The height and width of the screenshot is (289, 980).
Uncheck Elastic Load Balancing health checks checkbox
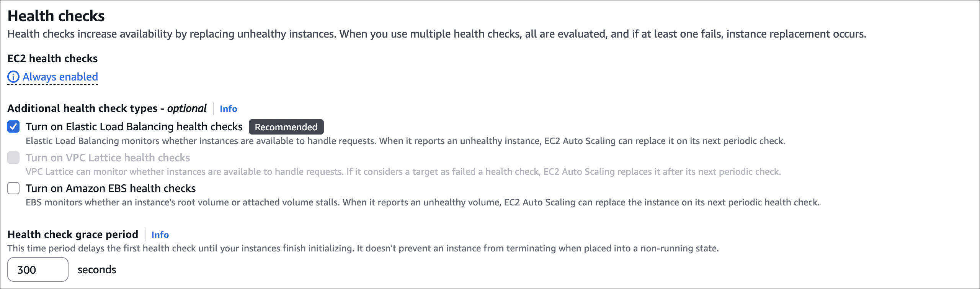pyautogui.click(x=13, y=126)
